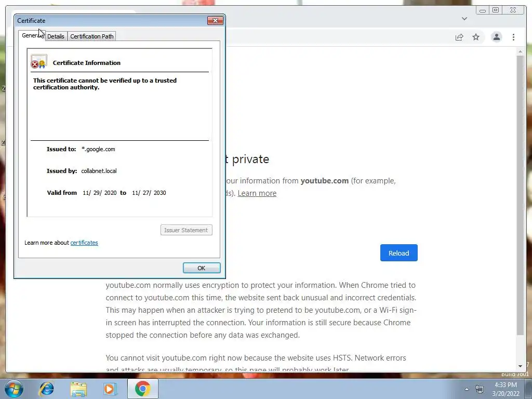
Task: Open Windows Explorer from taskbar
Action: [78, 389]
